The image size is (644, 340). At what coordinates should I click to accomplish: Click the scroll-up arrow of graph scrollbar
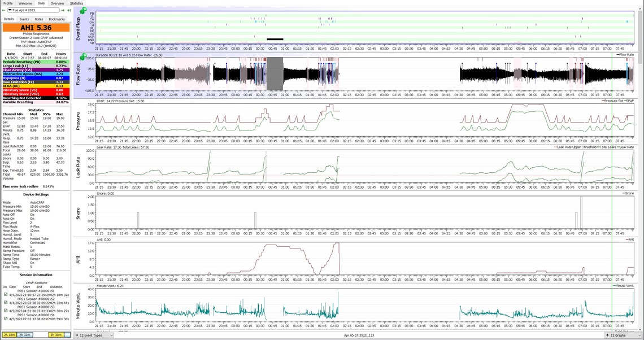point(641,8)
